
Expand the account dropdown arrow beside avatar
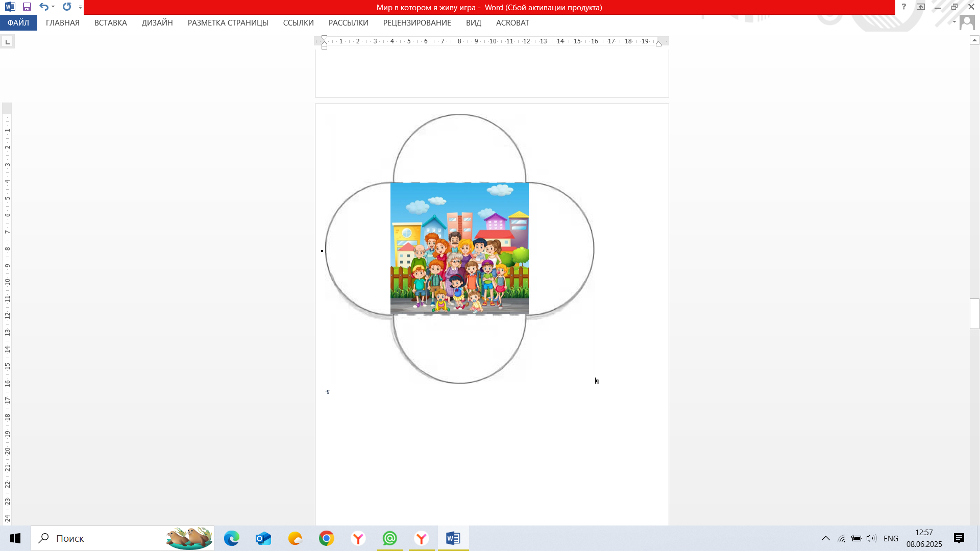tap(954, 22)
